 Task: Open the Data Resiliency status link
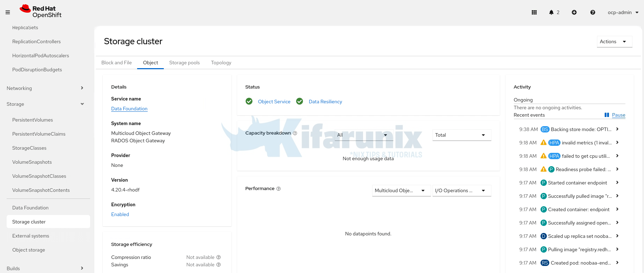[x=325, y=102]
